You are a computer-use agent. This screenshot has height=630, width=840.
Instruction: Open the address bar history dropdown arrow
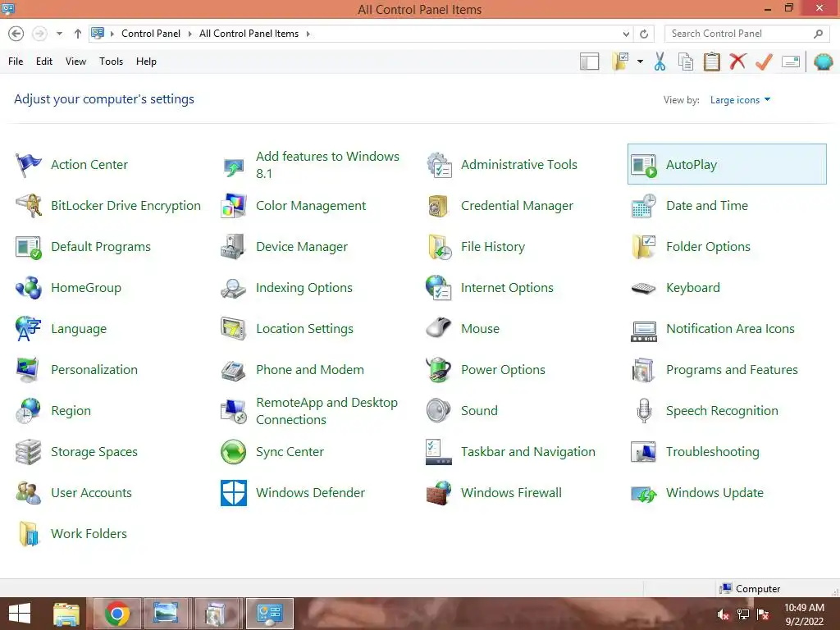coord(626,34)
